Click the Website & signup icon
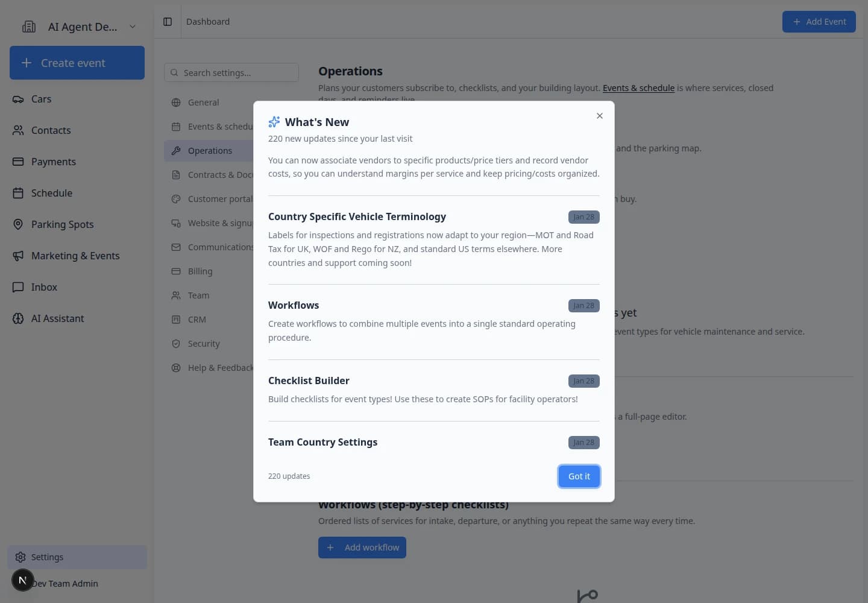868x603 pixels. (x=176, y=223)
